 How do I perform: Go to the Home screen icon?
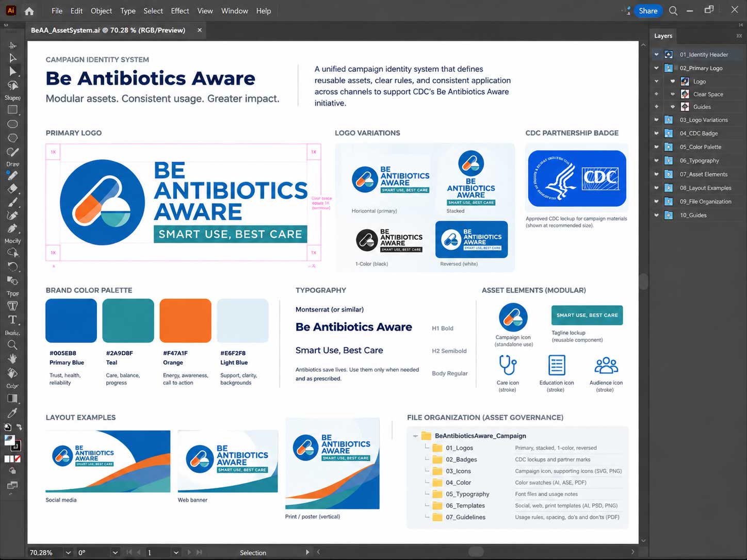coord(29,11)
